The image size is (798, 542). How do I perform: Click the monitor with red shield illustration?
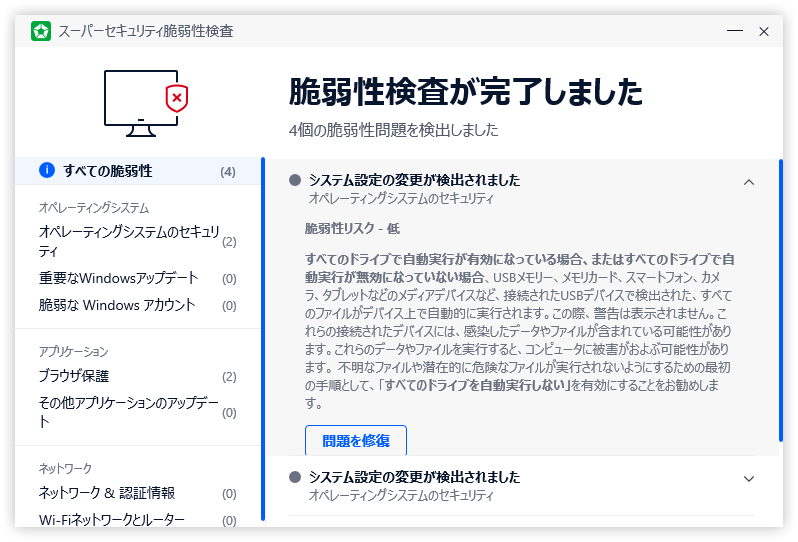[146, 103]
